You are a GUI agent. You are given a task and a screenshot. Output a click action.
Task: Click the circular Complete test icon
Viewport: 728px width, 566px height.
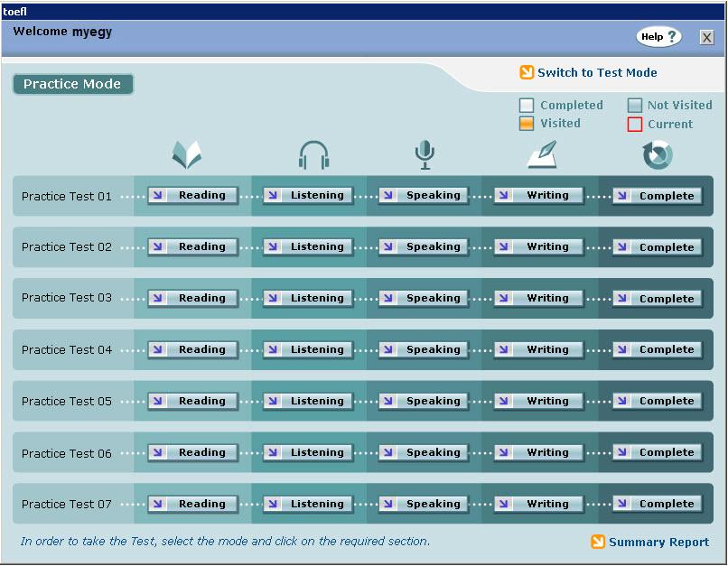click(658, 155)
